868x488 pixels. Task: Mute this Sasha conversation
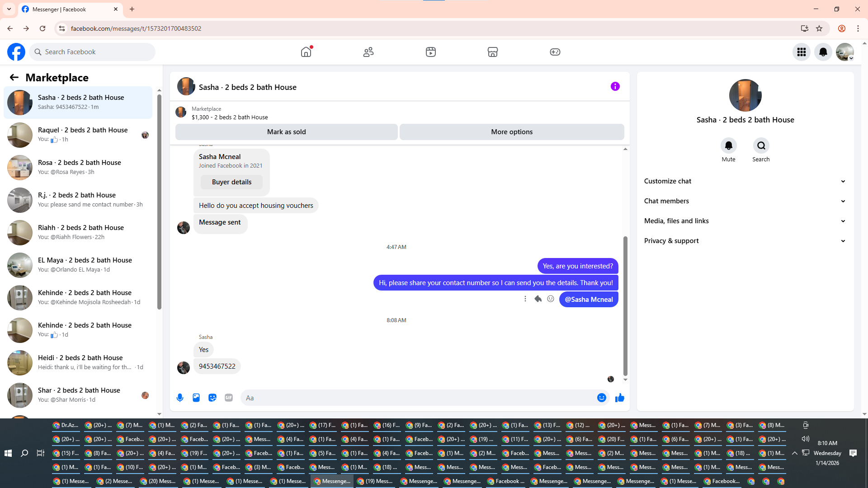(x=728, y=145)
